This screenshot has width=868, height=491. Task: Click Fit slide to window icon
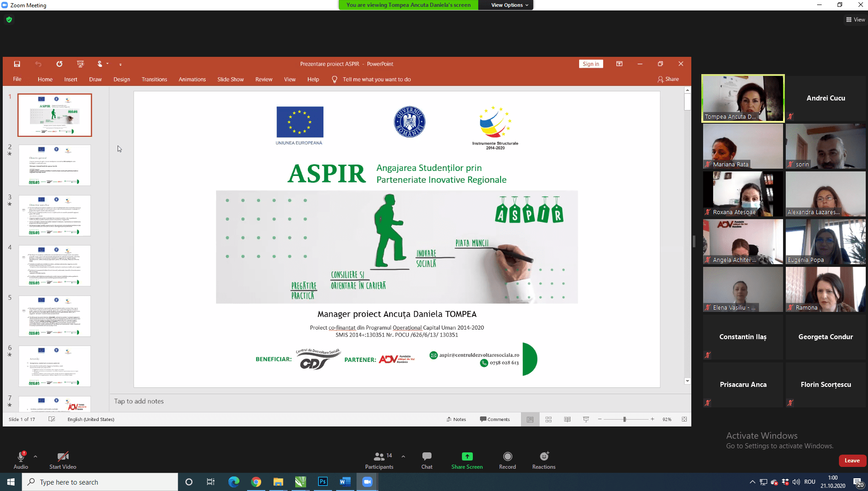tap(684, 419)
